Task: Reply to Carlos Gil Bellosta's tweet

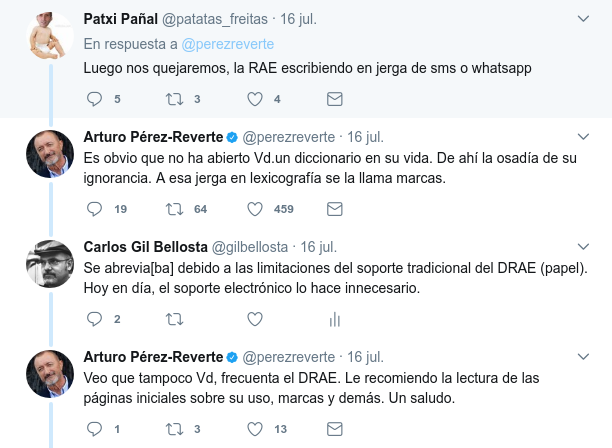Action: tap(95, 319)
